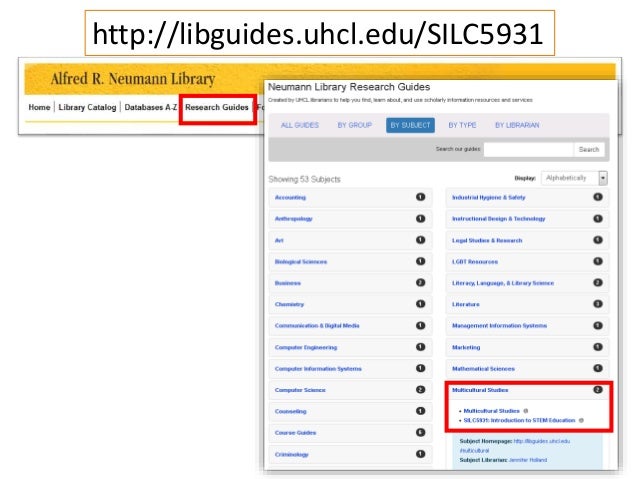This screenshot has width=638, height=479.
Task: Click info icon beside Multicultural Studies guide
Action: (526, 411)
